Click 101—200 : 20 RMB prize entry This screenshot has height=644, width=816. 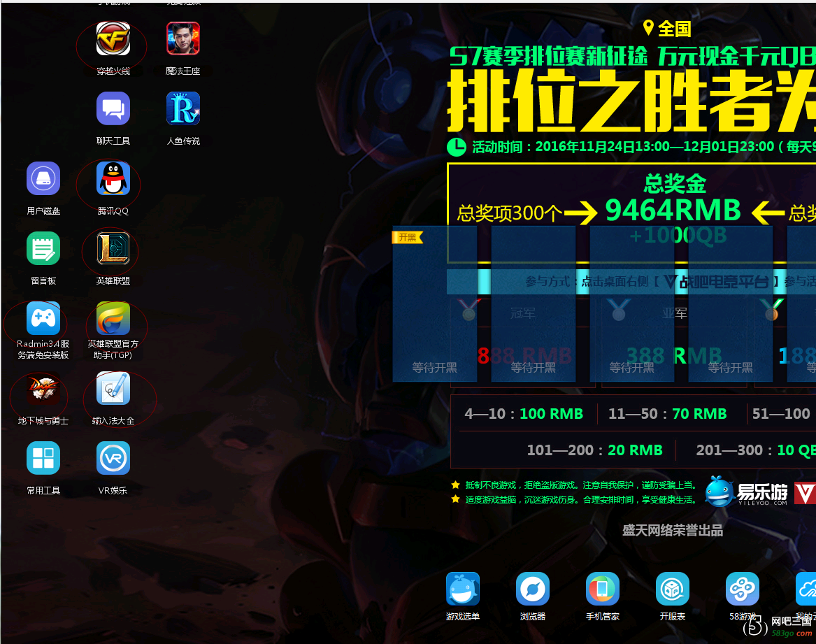click(x=595, y=450)
